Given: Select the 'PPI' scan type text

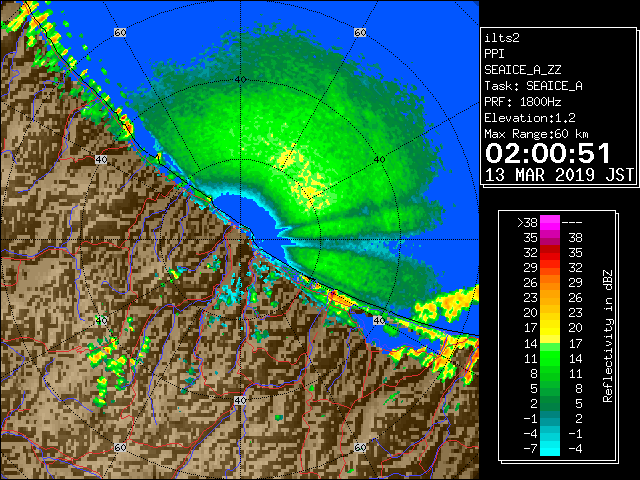Looking at the screenshot, I should tap(494, 54).
